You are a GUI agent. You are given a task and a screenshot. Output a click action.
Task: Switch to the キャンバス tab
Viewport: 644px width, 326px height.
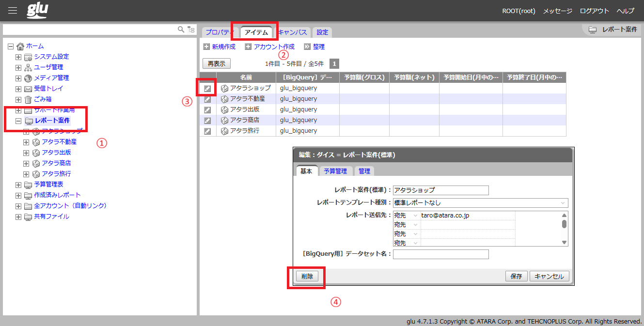pos(293,32)
